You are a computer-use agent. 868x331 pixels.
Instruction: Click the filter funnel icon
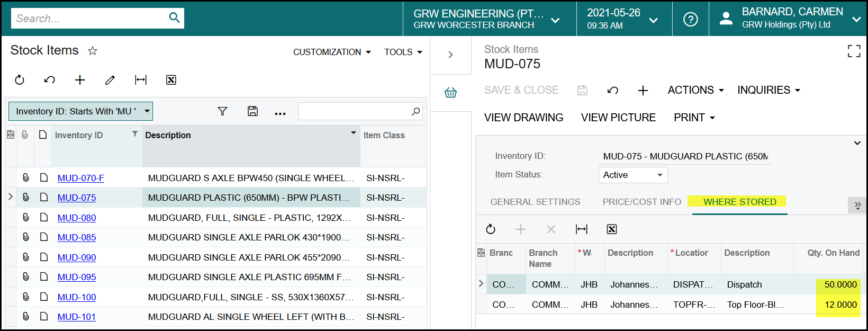pos(222,111)
